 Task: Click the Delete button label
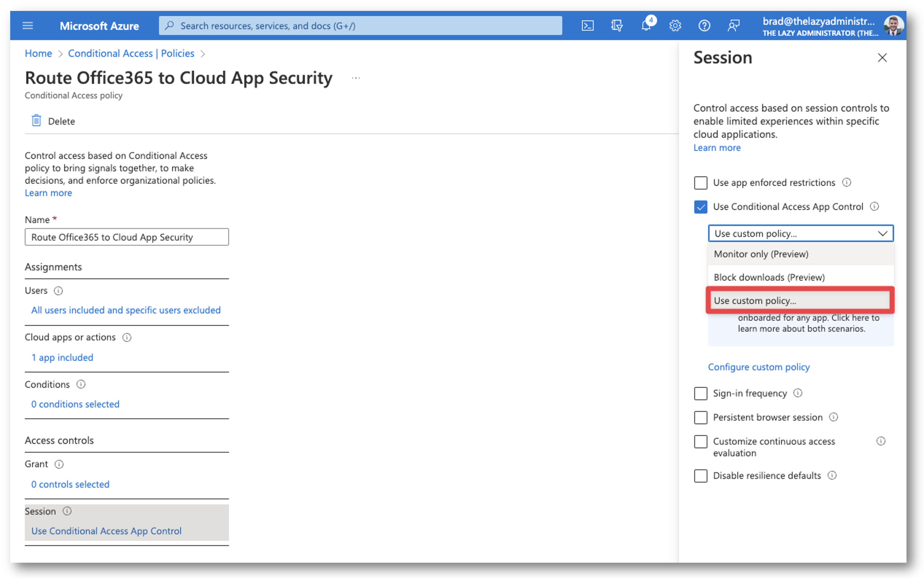click(x=61, y=121)
